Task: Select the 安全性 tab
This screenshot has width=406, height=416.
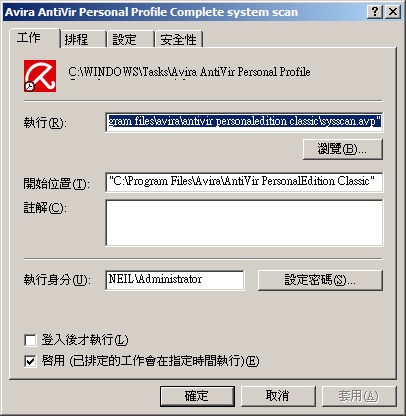Action: [179, 39]
